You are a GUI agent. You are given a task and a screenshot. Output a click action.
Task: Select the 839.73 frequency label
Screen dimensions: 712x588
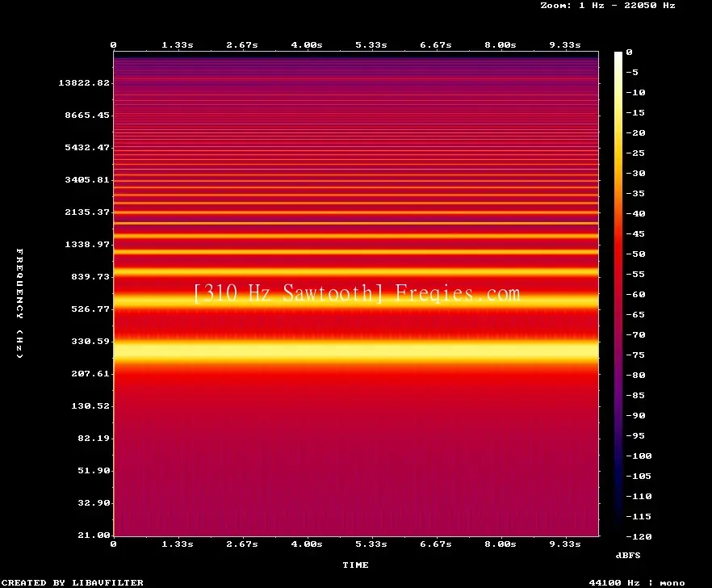(x=90, y=276)
